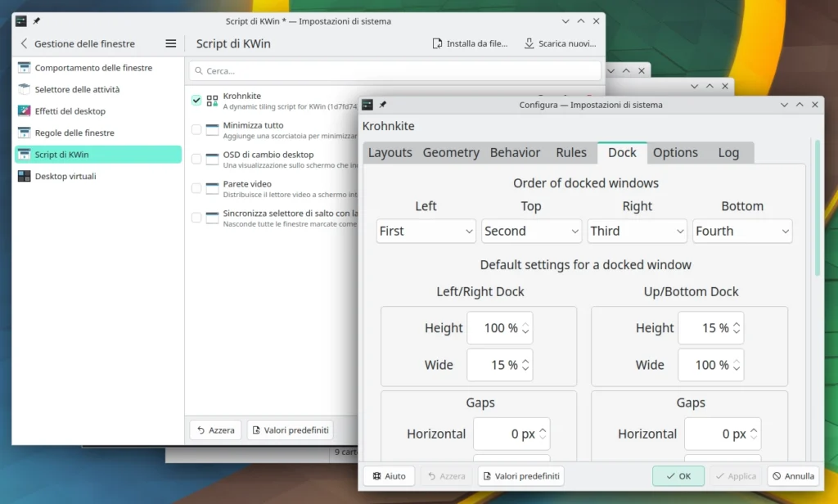Open Desktop virtuali in the sidebar
Image resolution: width=838 pixels, height=504 pixels.
(x=65, y=176)
